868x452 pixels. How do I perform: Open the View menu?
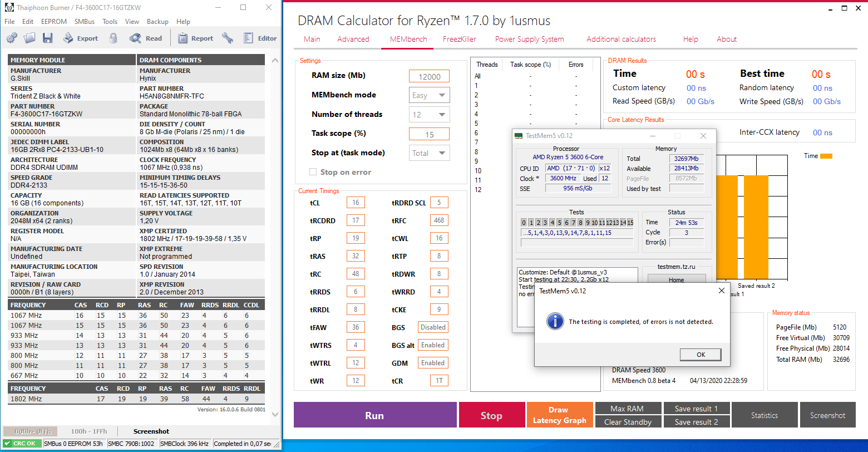pyautogui.click(x=132, y=22)
